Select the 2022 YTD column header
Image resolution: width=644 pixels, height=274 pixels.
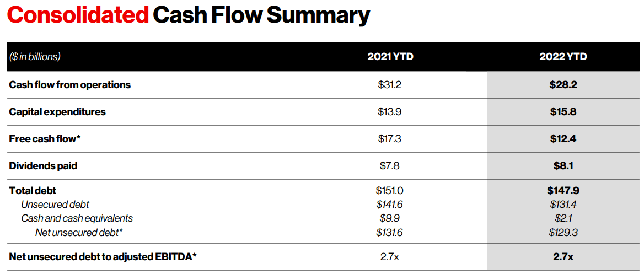(563, 57)
